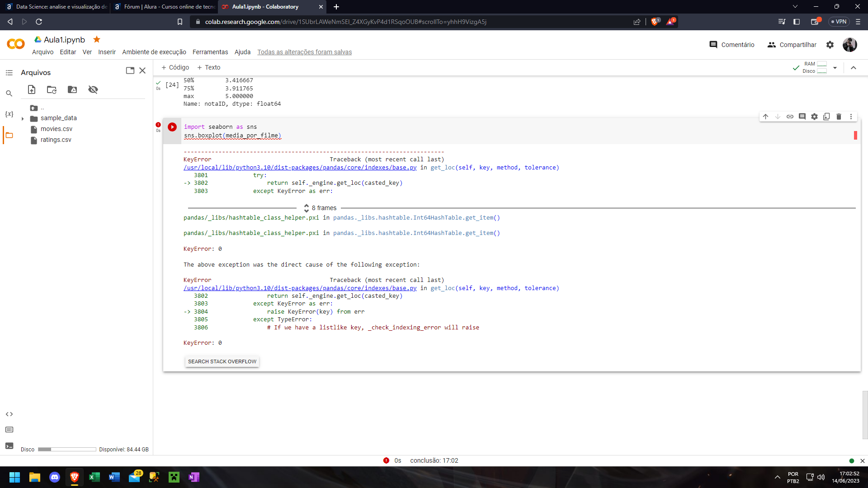868x488 pixels.
Task: Open the search sidebar icon
Action: tap(9, 94)
